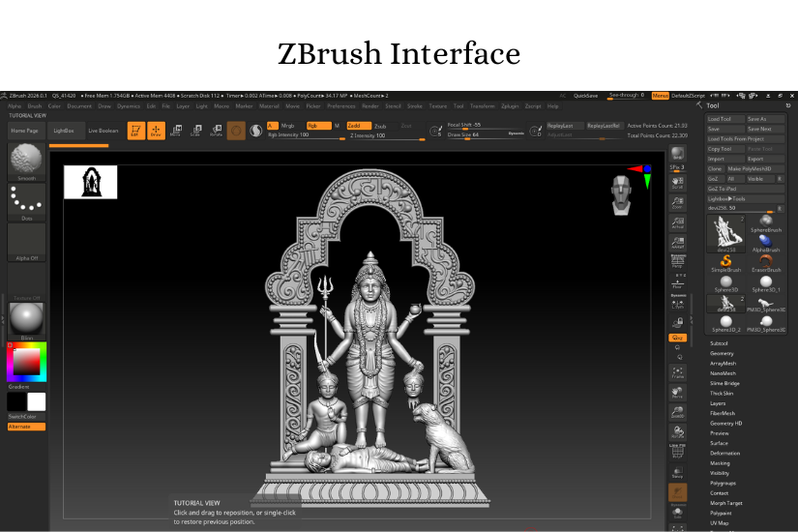Viewport: 798px width, 532px height.
Task: Open the Home Page button
Action: tap(25, 131)
